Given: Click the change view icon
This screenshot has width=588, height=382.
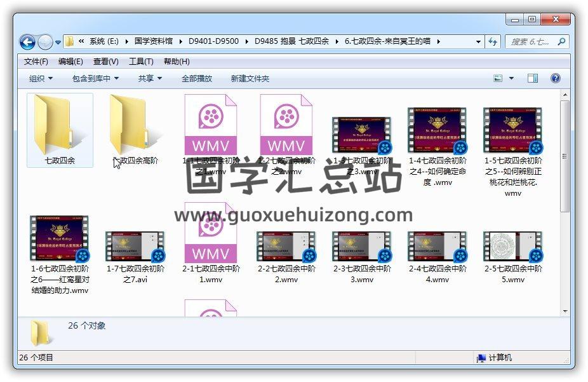Looking at the screenshot, I should coord(498,78).
